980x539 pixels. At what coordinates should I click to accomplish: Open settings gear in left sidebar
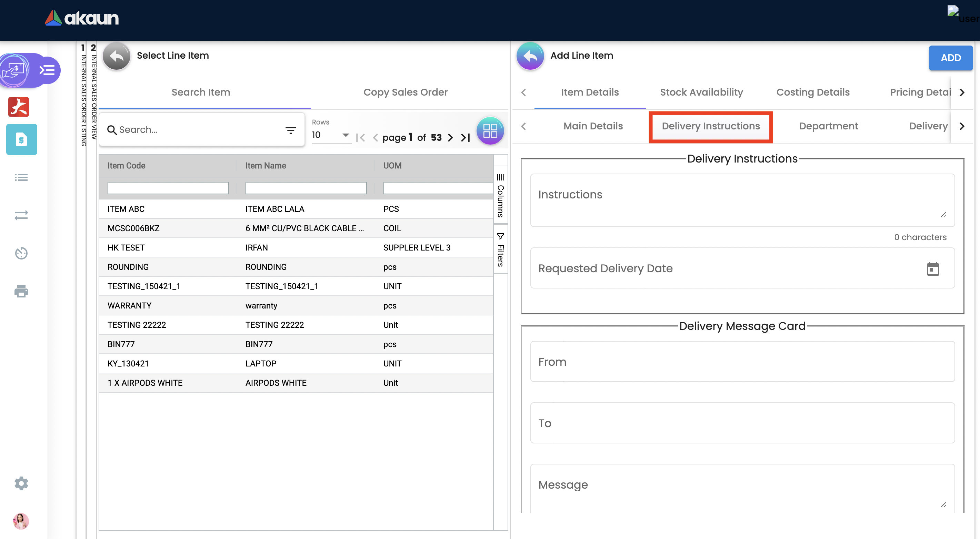(x=21, y=483)
